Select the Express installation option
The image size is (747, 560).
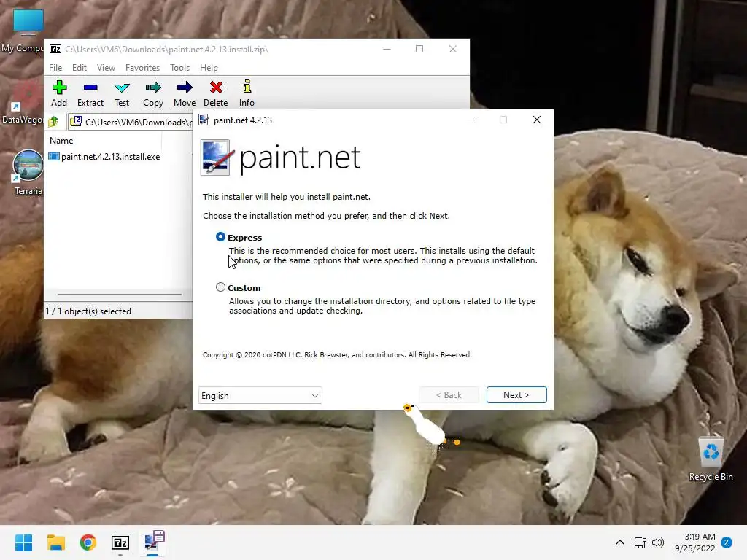220,237
